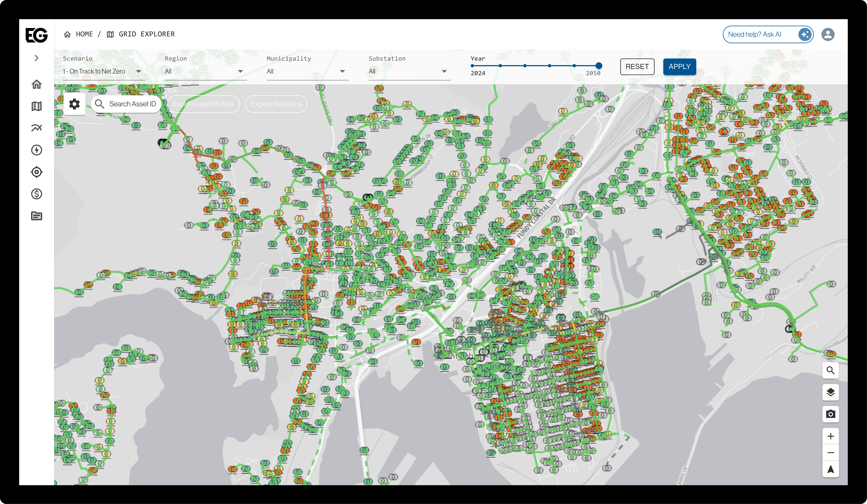Set year slider to 2024 start
Image resolution: width=867 pixels, height=504 pixels.
[x=472, y=65]
